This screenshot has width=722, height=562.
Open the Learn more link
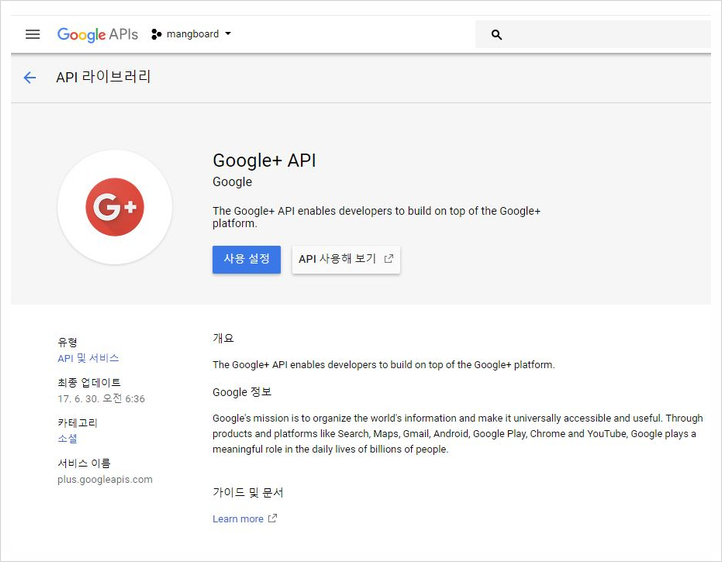[x=238, y=519]
